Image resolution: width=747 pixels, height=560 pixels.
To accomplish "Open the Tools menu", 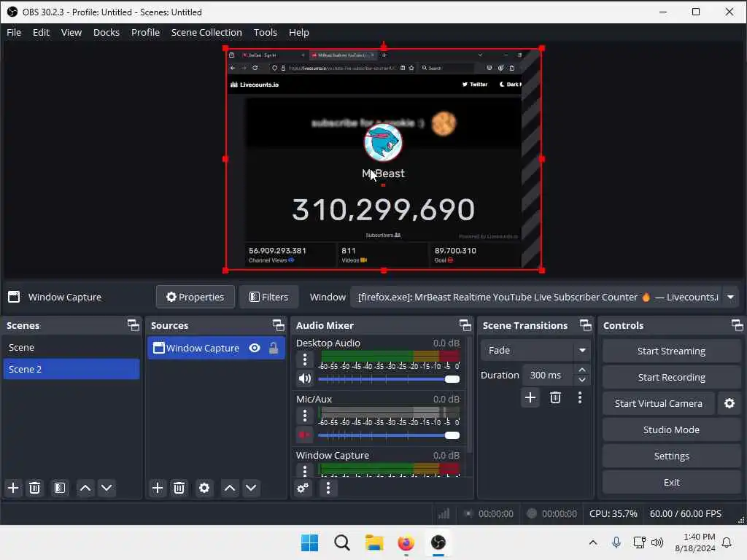I will (x=266, y=32).
